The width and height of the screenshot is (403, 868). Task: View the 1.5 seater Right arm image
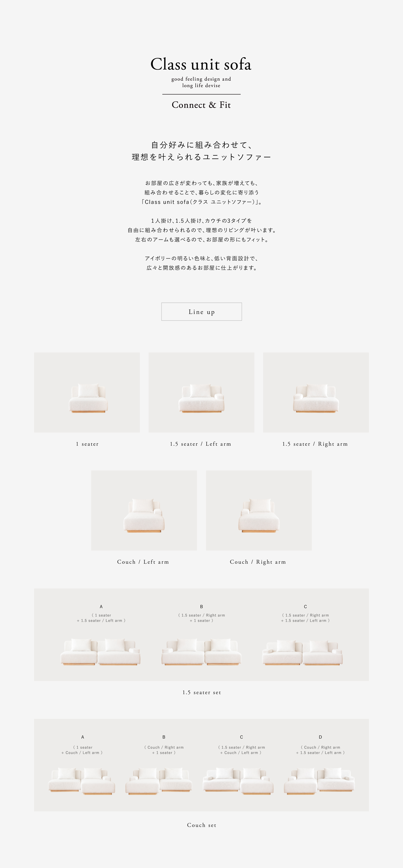pos(316,392)
